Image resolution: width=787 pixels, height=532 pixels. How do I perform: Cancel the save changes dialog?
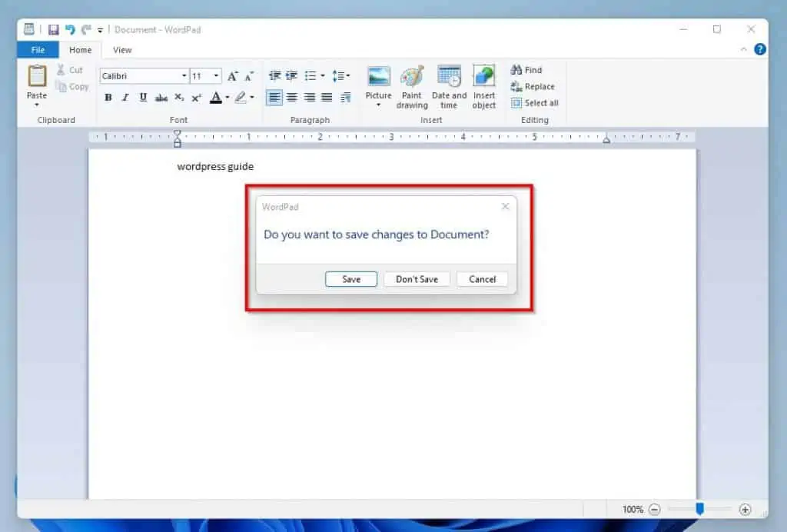[482, 279]
